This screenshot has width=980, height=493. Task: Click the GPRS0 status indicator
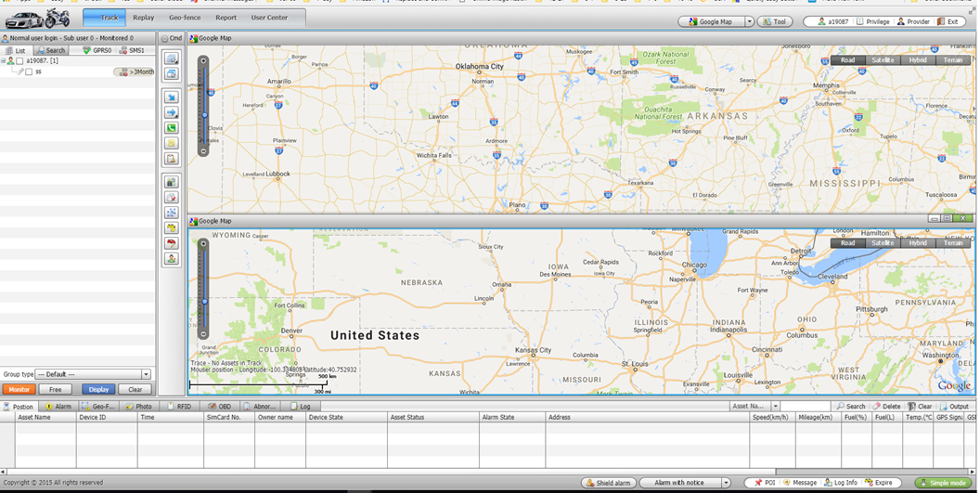click(97, 50)
